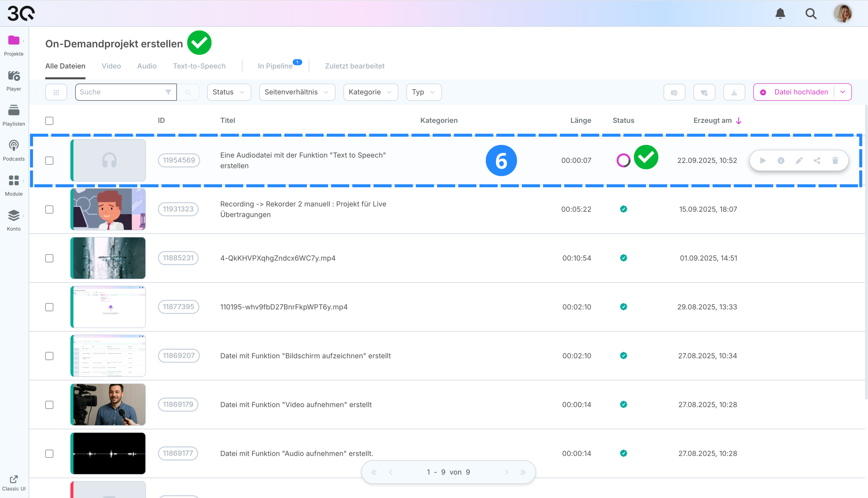
Task: Click the share icon in row actions
Action: coord(817,160)
